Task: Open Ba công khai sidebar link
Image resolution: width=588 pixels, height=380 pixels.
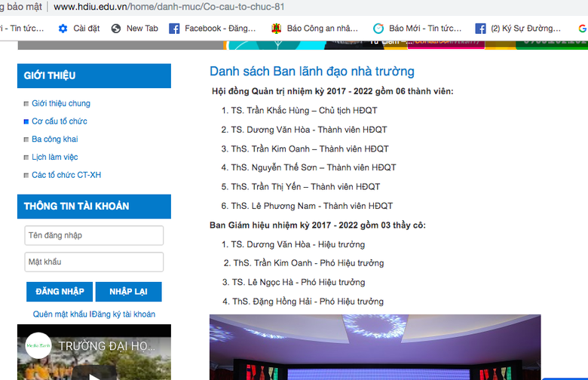Action: [x=54, y=139]
